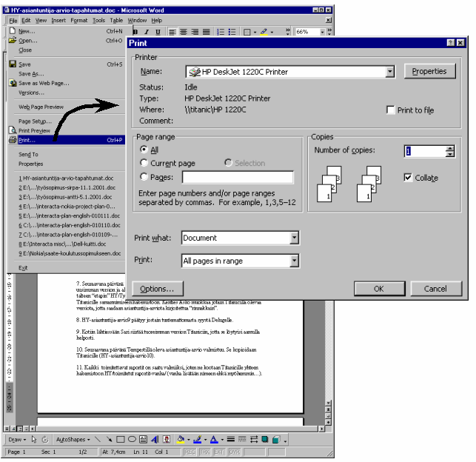
Task: Center text using the toolbar icon
Action: pyautogui.click(x=184, y=32)
